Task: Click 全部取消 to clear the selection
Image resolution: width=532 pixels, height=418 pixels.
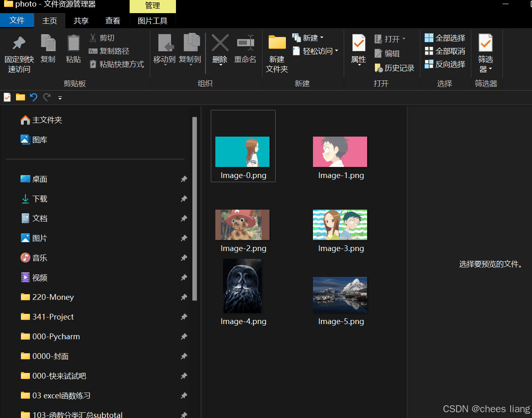Action: [x=445, y=51]
